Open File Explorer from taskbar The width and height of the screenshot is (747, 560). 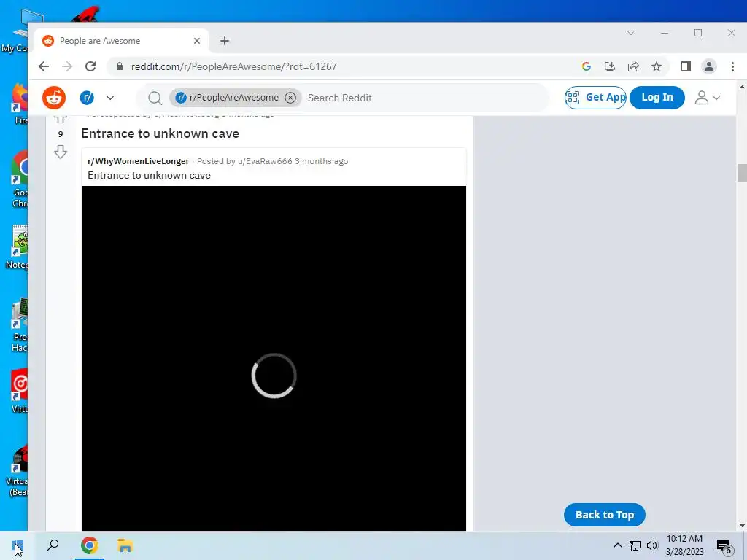coord(125,545)
